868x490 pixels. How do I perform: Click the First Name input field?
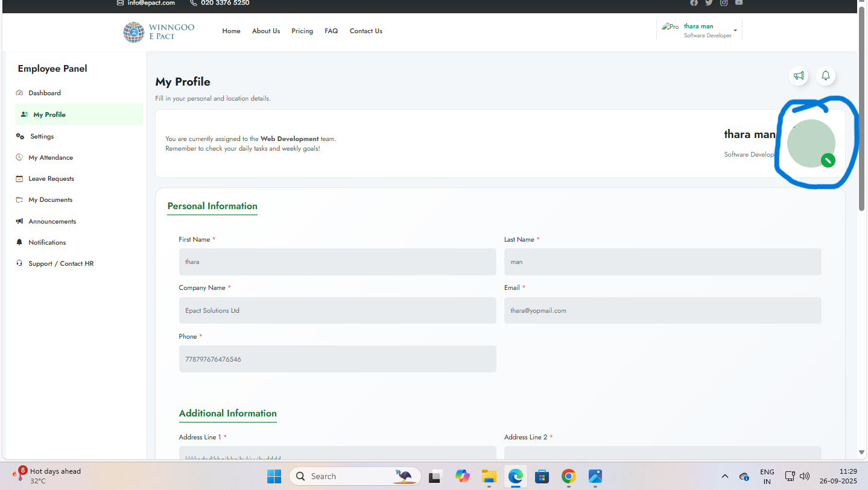tap(337, 262)
